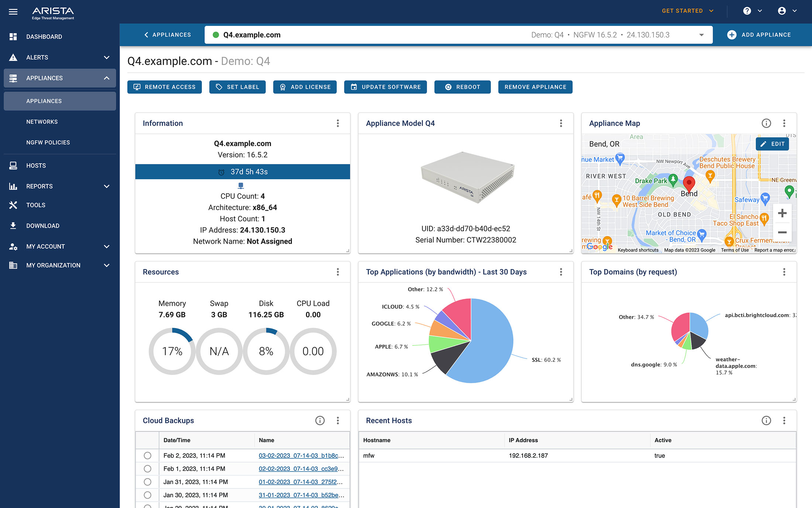Expand the user profile menu chevron
Image resolution: width=812 pixels, height=508 pixels.
click(795, 11)
